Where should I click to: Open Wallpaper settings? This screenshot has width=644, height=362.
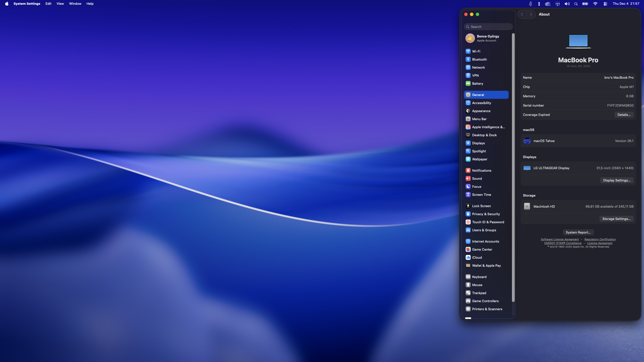click(x=479, y=159)
